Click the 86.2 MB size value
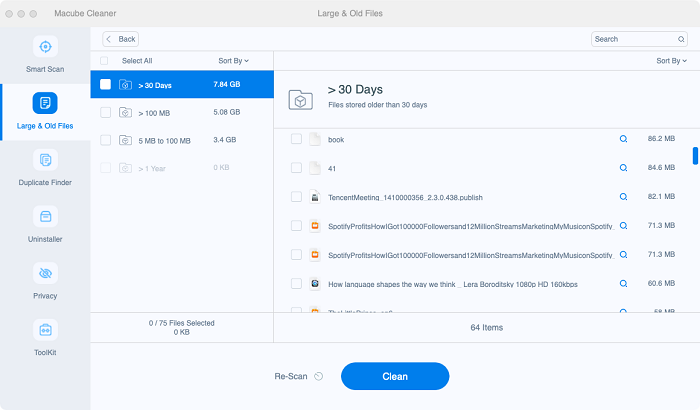This screenshot has height=410, width=700. tap(661, 139)
